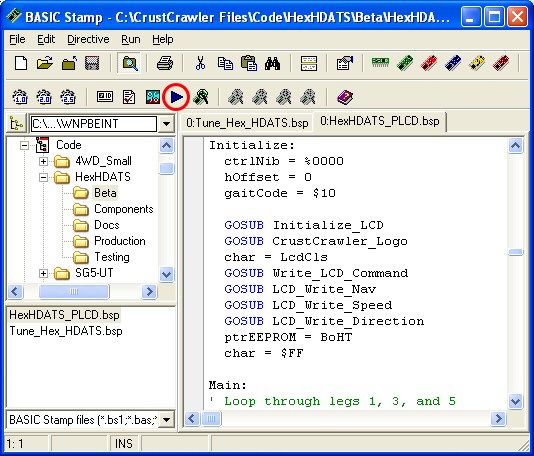Click the last greyed Debug terminal icon
534x456 pixels.
click(308, 97)
